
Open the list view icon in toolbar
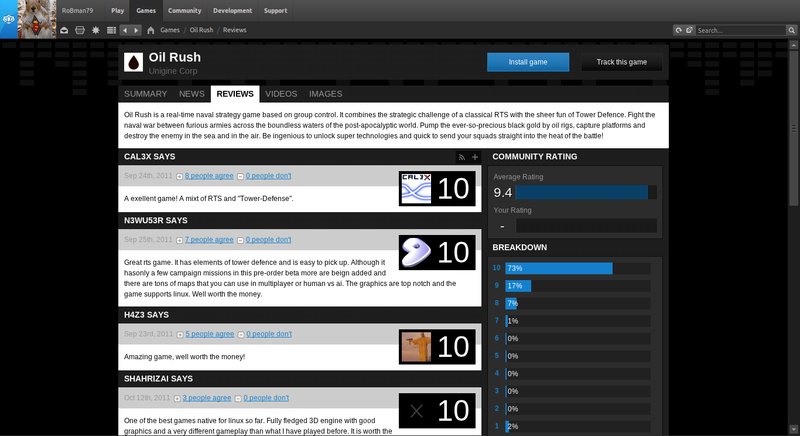111,30
